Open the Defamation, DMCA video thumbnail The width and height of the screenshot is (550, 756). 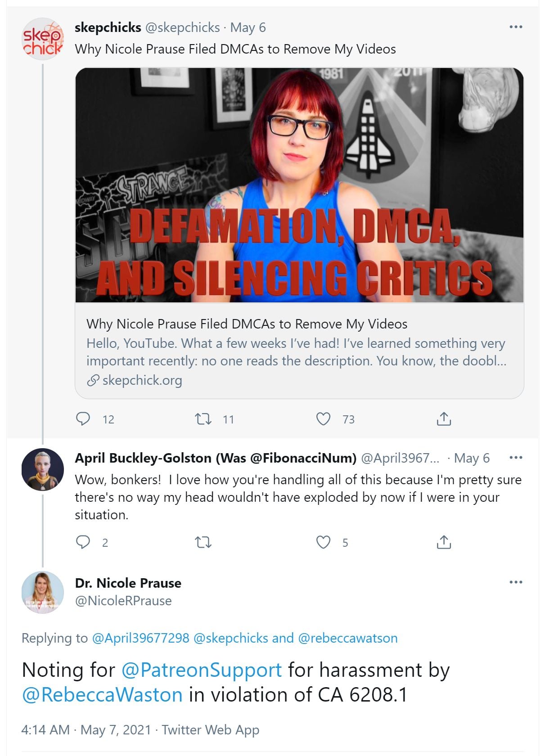pyautogui.click(x=299, y=185)
